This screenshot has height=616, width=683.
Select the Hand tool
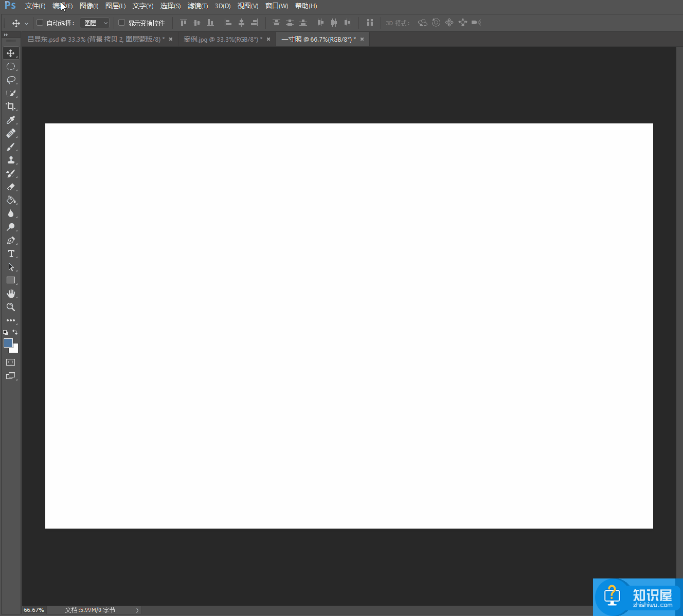pos(11,294)
